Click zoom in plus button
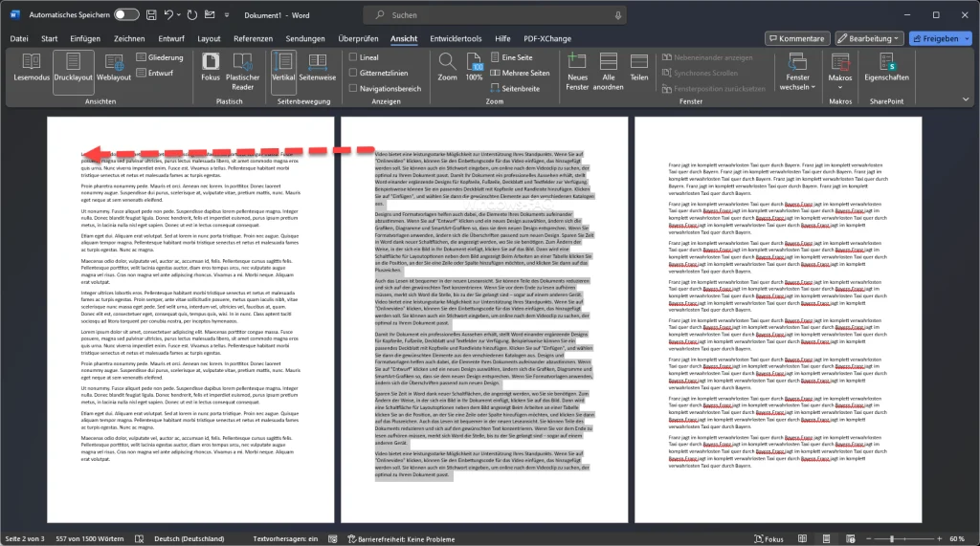 click(x=939, y=538)
